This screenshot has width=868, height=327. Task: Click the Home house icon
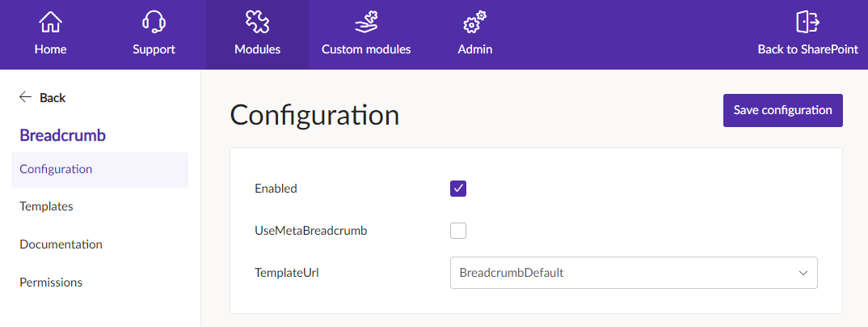(50, 22)
